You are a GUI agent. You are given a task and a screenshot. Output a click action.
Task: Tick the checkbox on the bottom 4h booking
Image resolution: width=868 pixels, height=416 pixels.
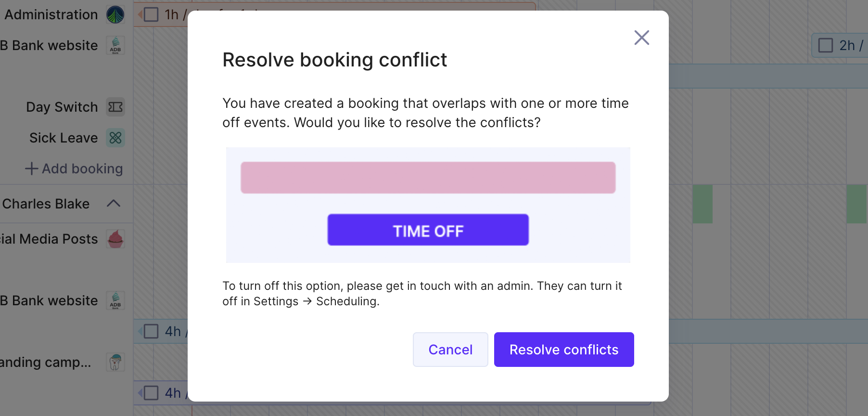[x=151, y=393]
